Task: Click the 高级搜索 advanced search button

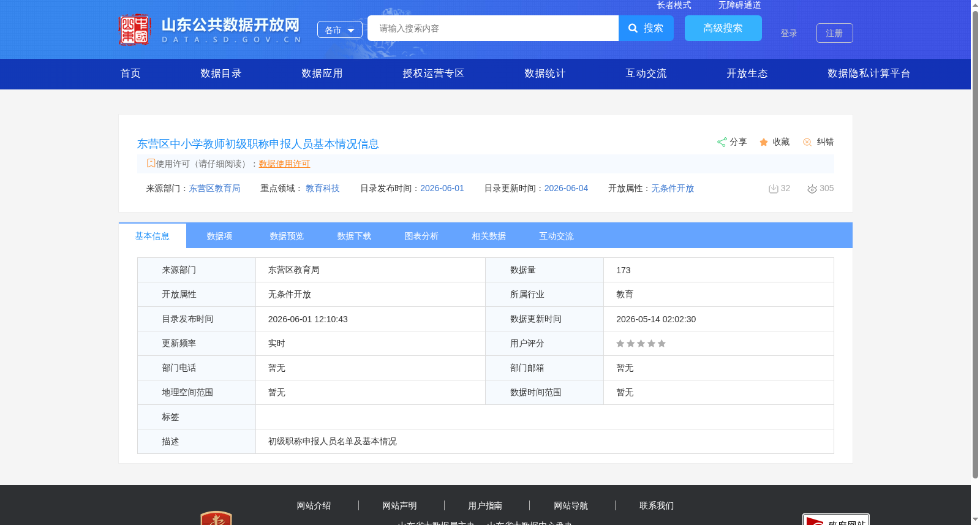Action: tap(723, 28)
